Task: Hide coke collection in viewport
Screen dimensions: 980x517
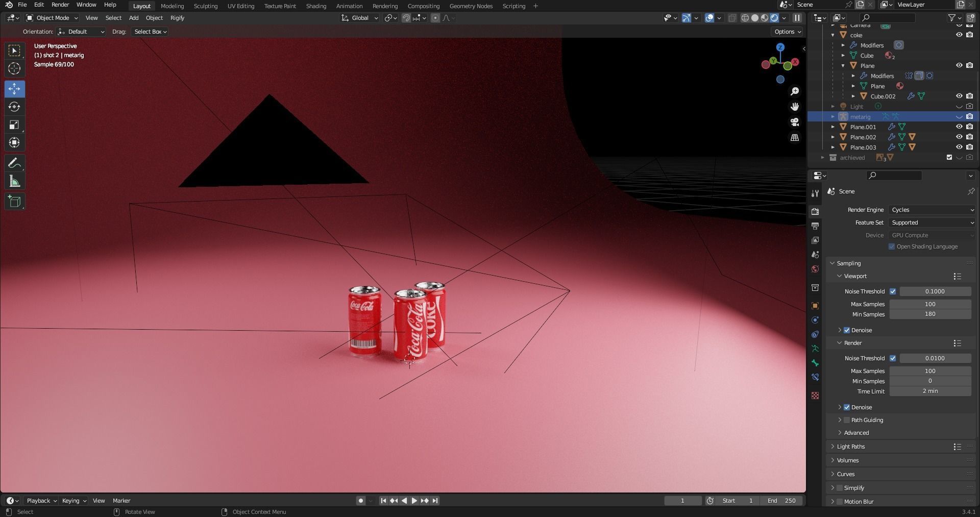Action: pos(959,35)
